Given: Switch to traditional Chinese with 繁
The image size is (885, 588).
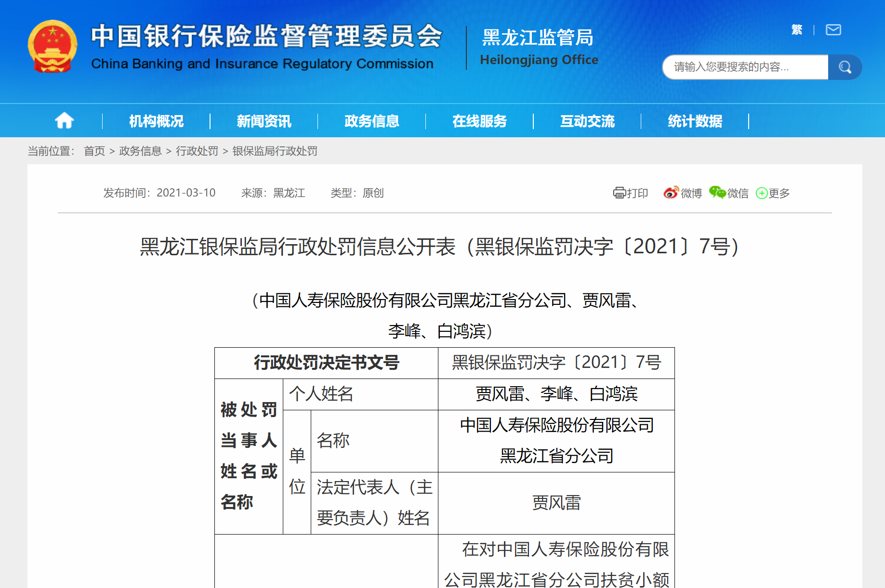Looking at the screenshot, I should click(797, 30).
